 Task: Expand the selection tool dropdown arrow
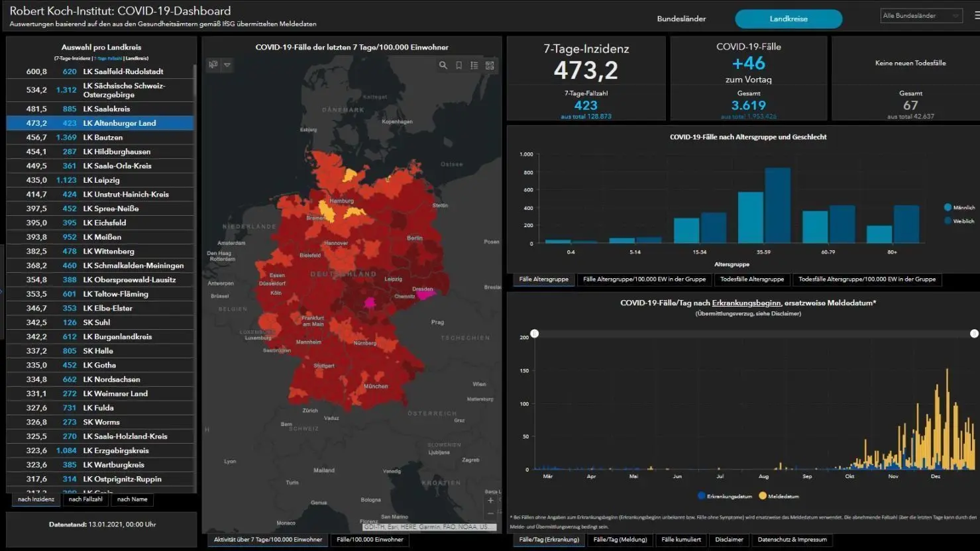(x=227, y=65)
